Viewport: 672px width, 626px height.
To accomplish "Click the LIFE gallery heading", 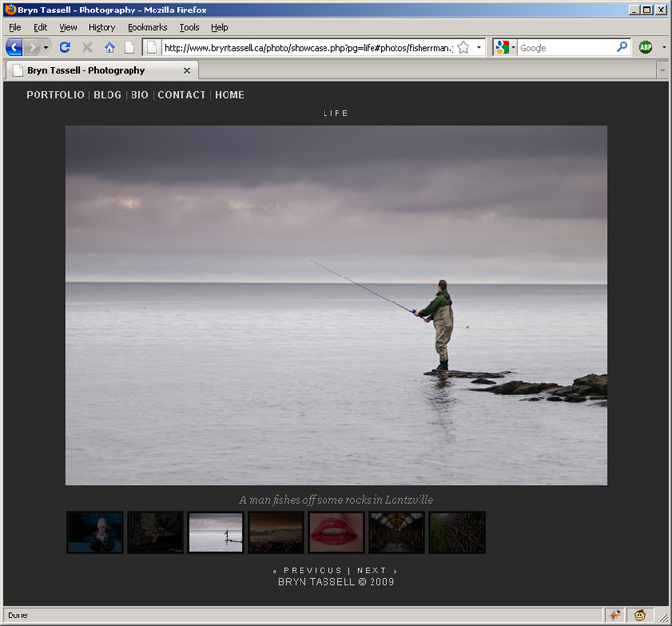I will click(336, 113).
